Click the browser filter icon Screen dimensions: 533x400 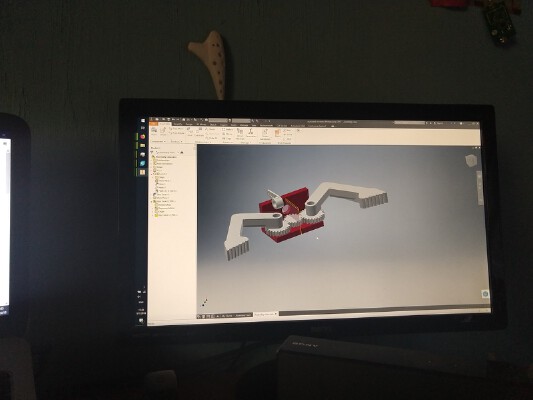153,152
